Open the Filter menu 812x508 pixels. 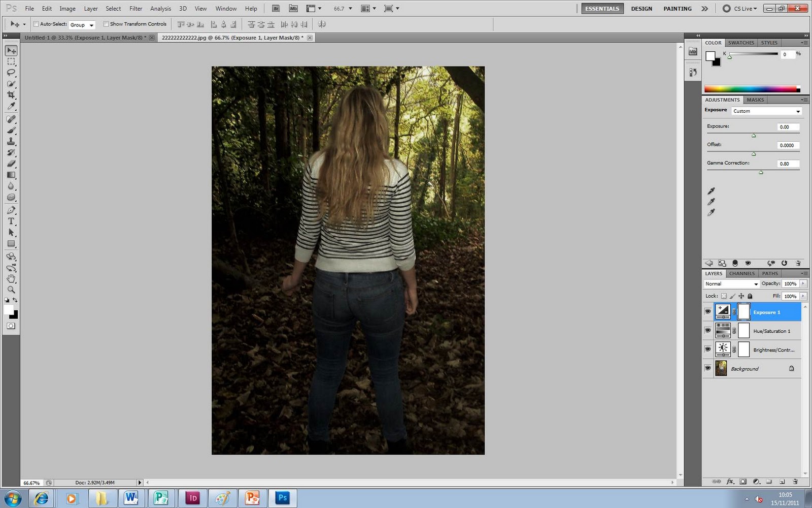(136, 8)
